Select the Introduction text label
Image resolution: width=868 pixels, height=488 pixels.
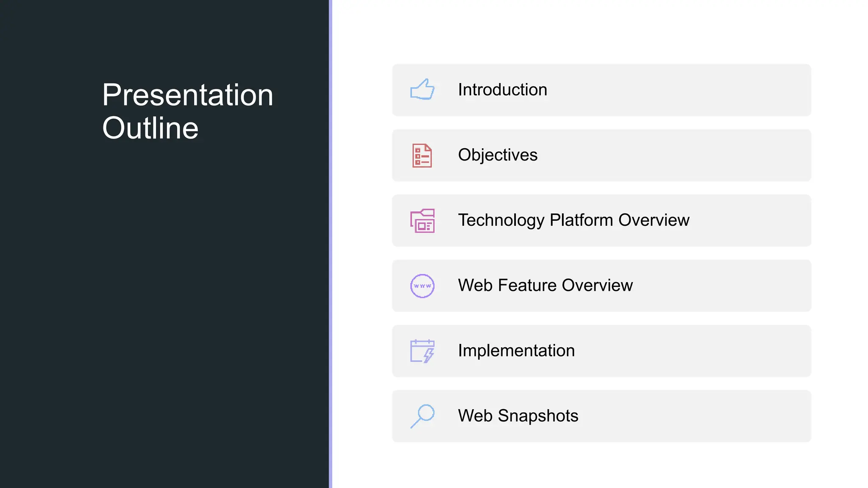[x=502, y=90]
